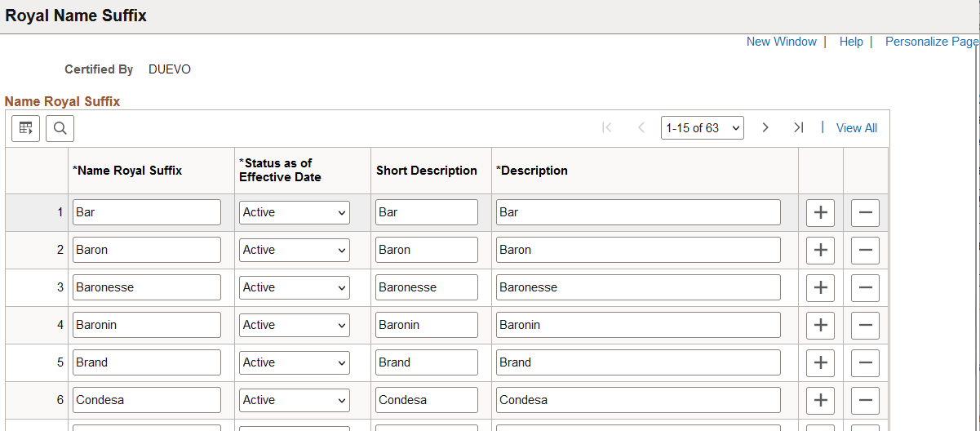Add a row after Condesa
The width and height of the screenshot is (980, 431).
click(821, 400)
